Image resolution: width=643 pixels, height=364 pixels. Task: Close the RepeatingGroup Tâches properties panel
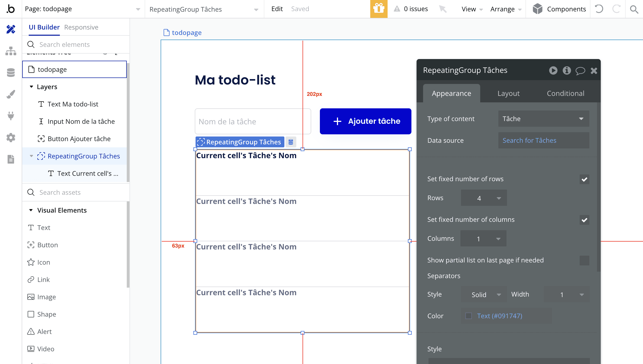pos(594,70)
